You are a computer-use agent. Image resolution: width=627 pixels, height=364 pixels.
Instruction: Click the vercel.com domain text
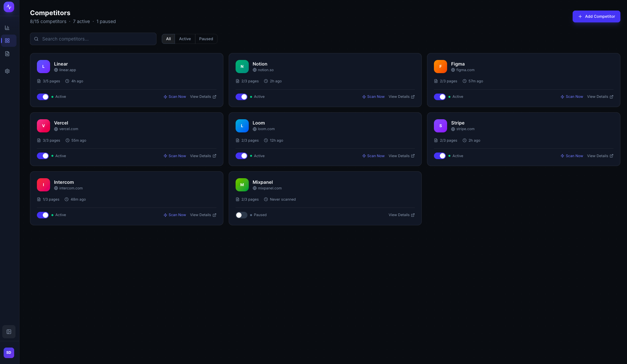pos(69,129)
